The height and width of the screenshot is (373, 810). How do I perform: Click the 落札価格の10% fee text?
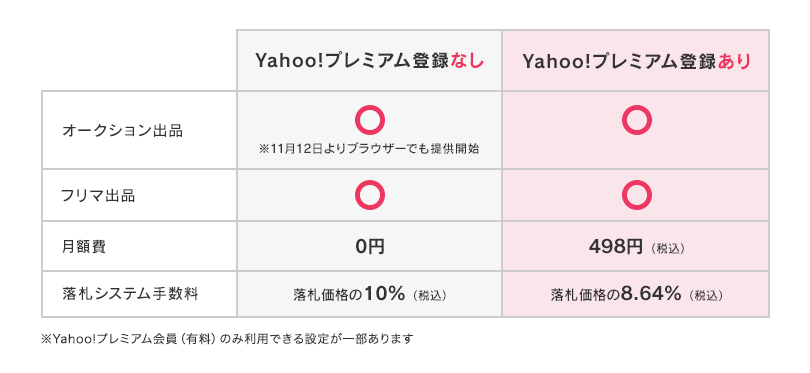pyautogui.click(x=349, y=294)
